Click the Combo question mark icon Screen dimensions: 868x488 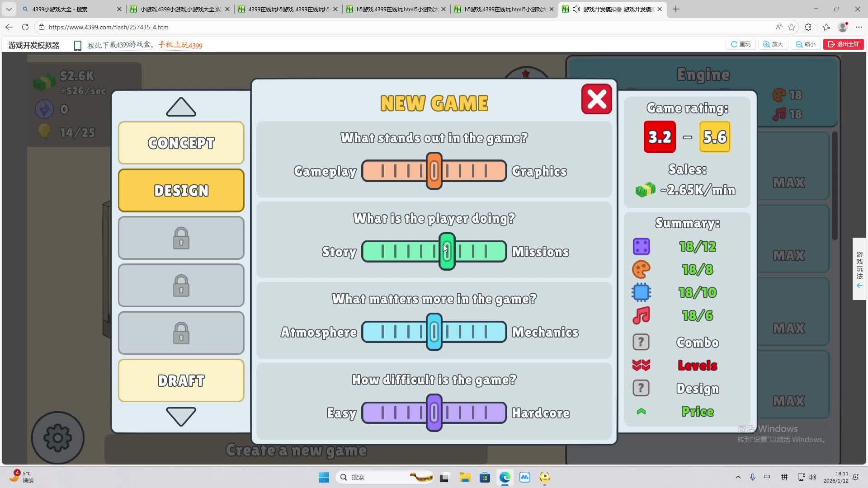pos(641,342)
